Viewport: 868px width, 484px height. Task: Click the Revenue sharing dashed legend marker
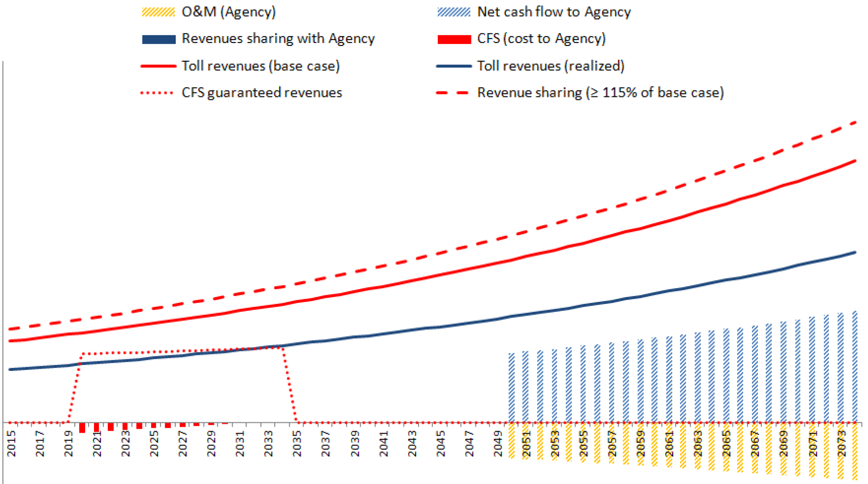click(453, 93)
